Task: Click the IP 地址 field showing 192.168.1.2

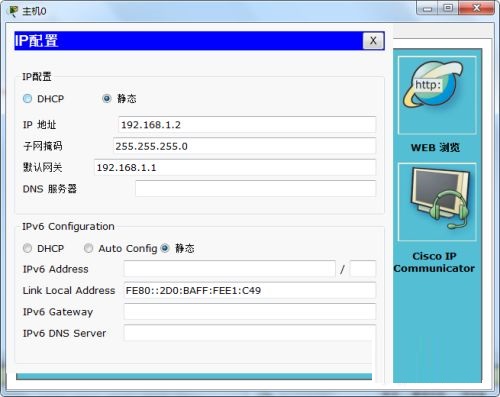Action: [247, 125]
